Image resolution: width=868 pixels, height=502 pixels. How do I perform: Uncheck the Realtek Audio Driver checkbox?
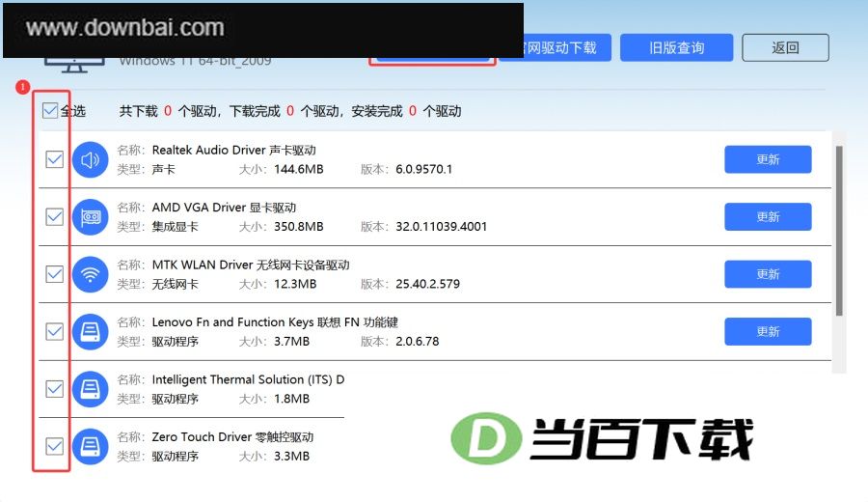click(54, 159)
